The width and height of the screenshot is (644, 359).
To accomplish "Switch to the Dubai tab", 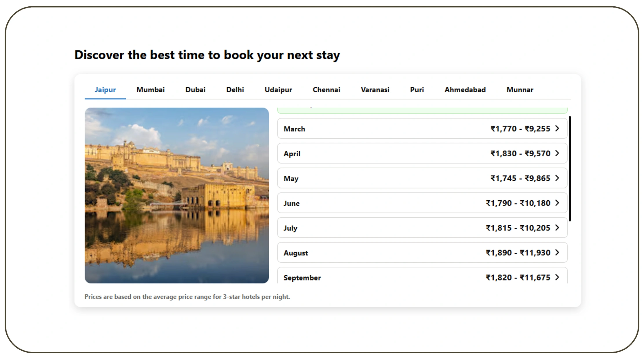I will coord(195,90).
